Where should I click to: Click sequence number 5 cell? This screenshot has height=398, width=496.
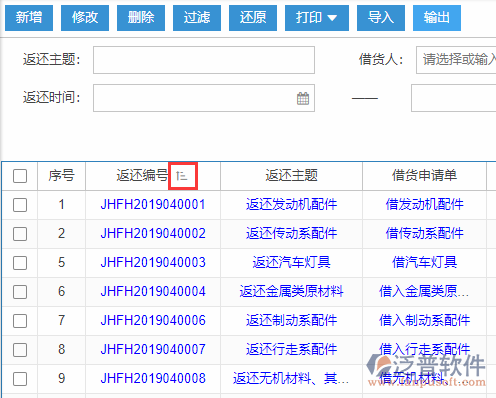(61, 263)
